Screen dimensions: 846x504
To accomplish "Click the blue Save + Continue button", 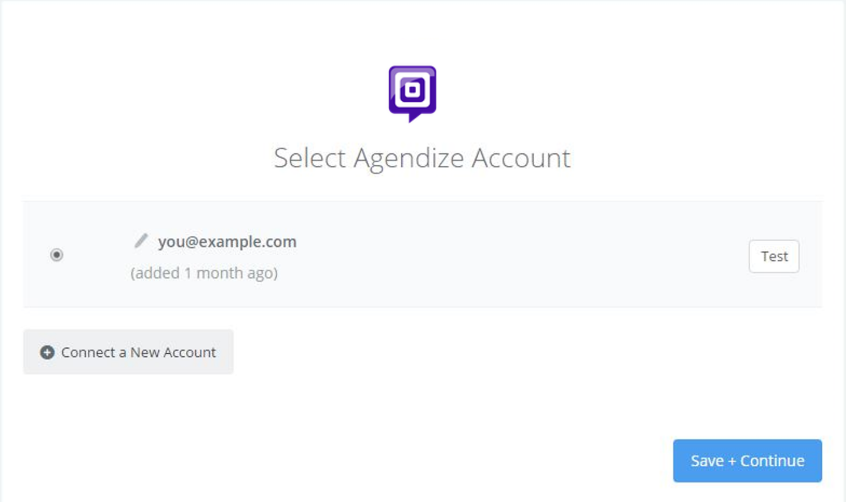I will pyautogui.click(x=747, y=460).
